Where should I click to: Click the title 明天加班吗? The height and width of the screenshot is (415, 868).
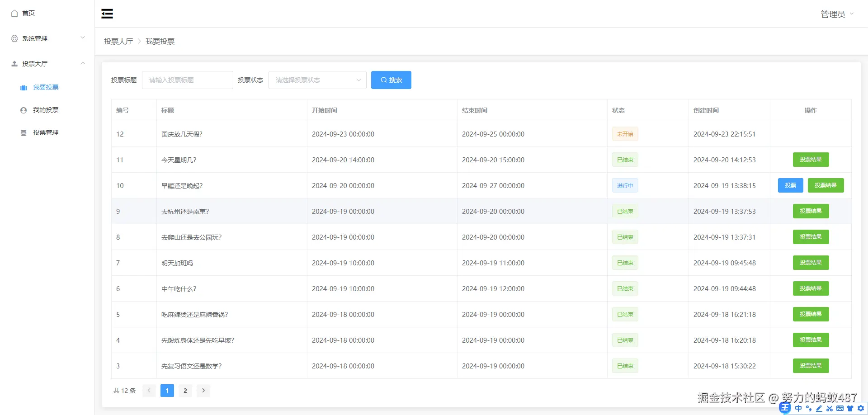click(177, 263)
